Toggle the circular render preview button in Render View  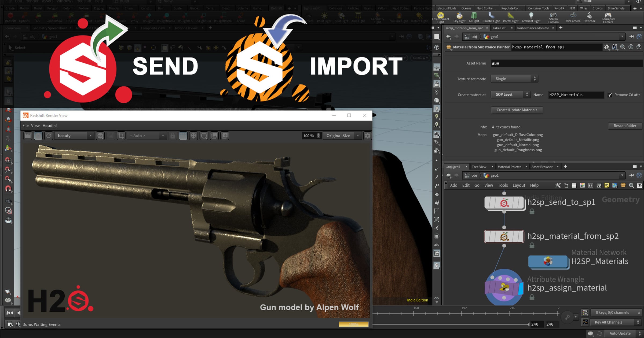point(38,136)
